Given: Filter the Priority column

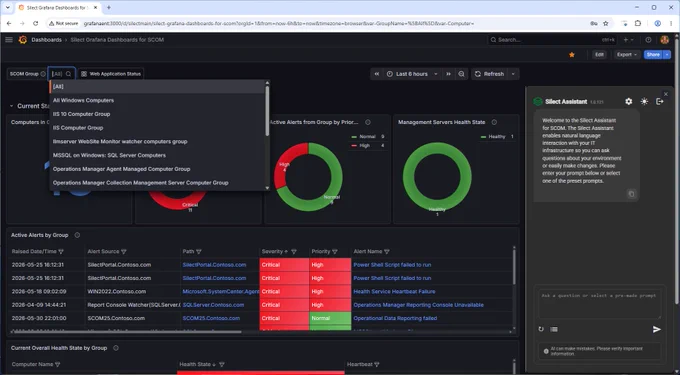Looking at the screenshot, I should click(334, 252).
